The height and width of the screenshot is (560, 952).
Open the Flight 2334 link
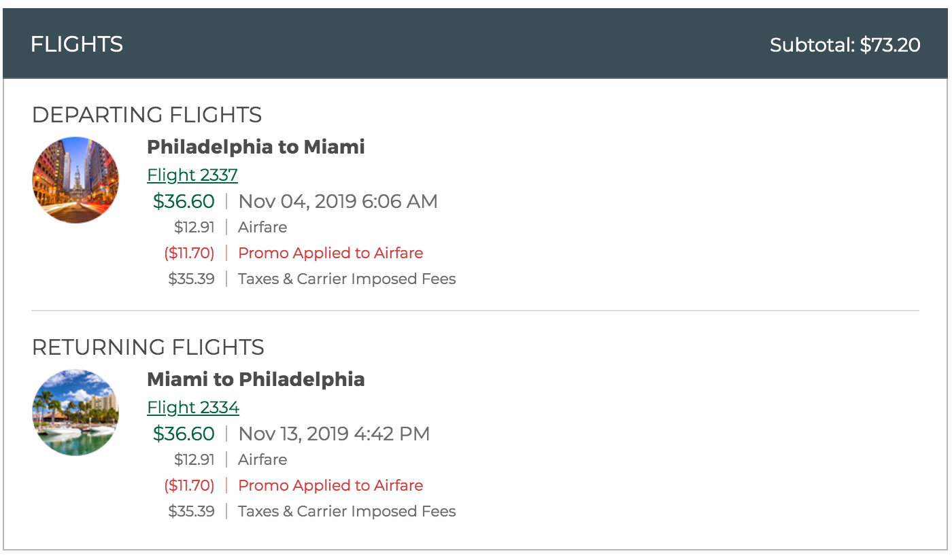(x=193, y=407)
